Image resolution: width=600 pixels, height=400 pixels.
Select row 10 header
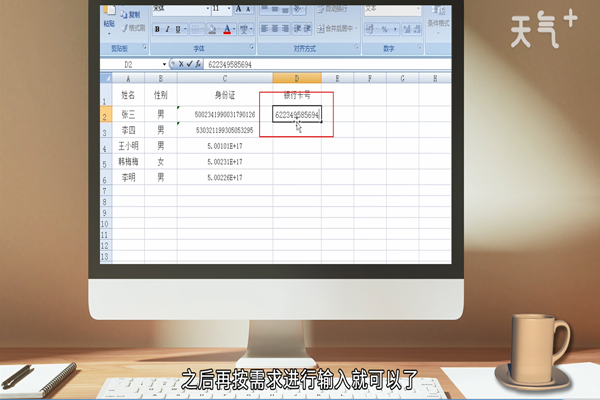(105, 223)
